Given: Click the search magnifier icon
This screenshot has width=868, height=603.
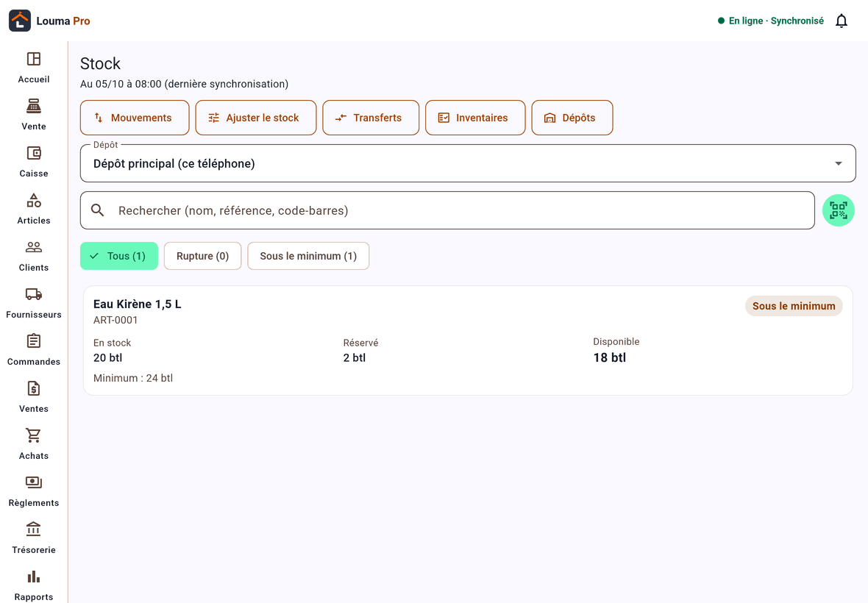Looking at the screenshot, I should tap(97, 210).
